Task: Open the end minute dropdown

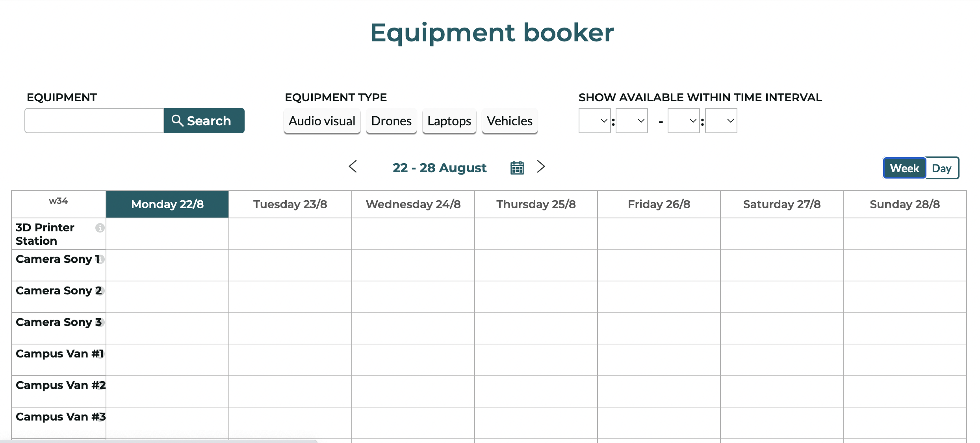Action: 721,121
